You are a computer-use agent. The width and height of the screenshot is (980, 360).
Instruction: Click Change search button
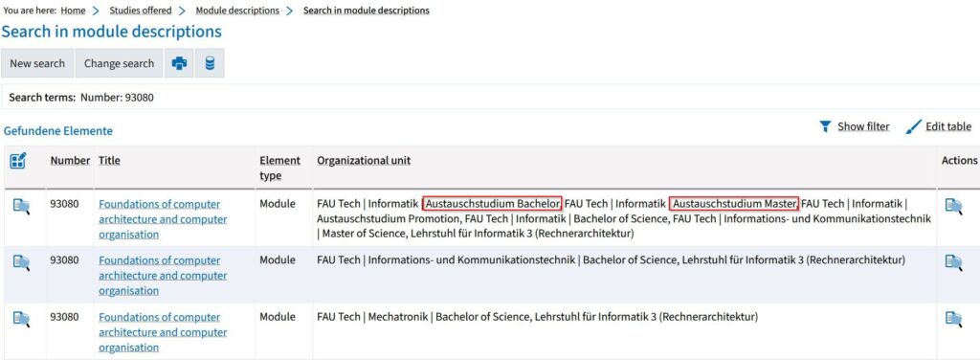pos(119,63)
